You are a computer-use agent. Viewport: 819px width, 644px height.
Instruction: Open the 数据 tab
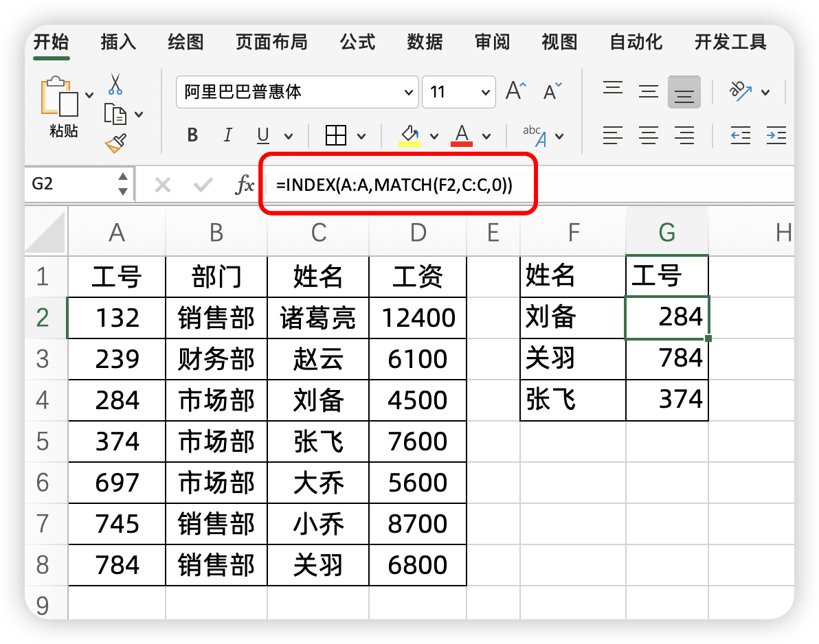pos(425,43)
